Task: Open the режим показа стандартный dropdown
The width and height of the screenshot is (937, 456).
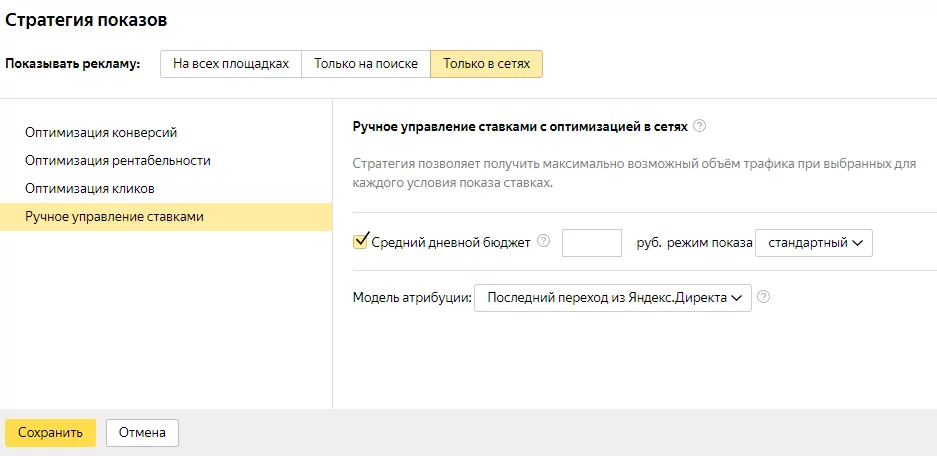Action: [814, 243]
